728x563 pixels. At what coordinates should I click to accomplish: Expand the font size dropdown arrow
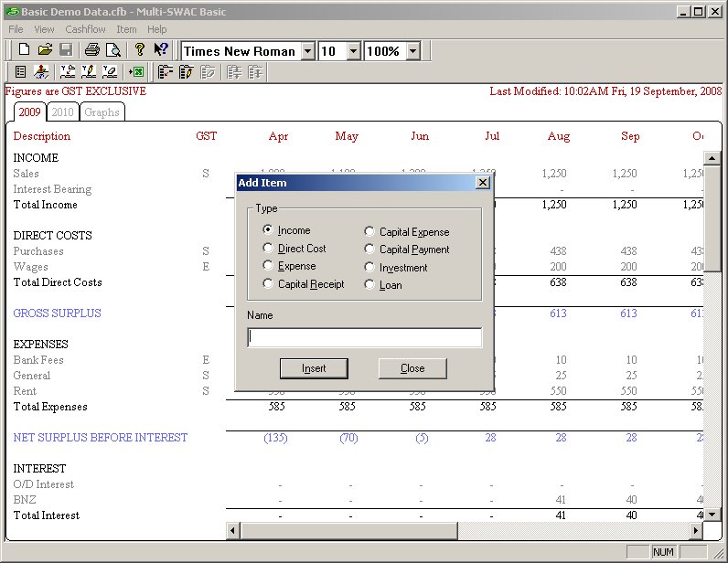coord(353,51)
